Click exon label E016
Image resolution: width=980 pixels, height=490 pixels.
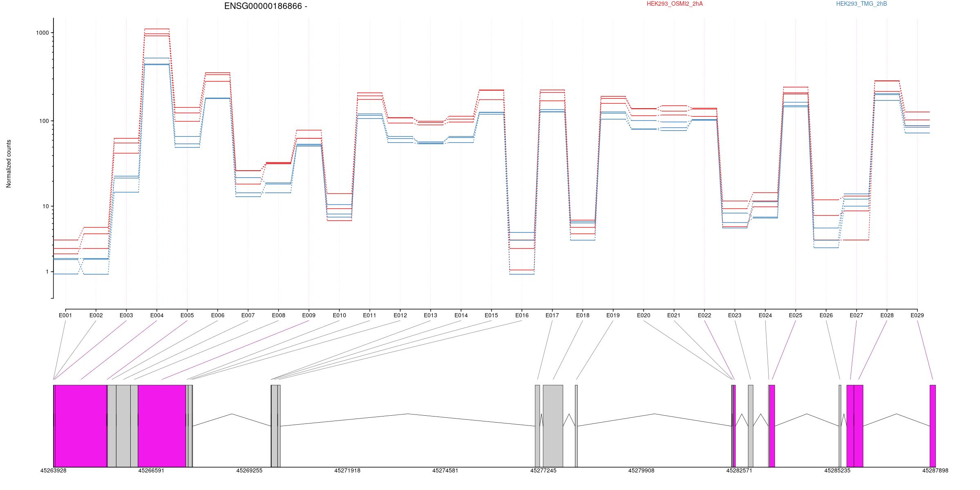click(x=522, y=315)
